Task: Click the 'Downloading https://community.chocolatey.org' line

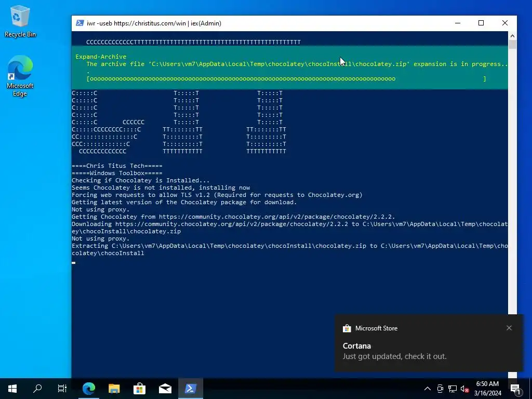Action: click(x=290, y=228)
